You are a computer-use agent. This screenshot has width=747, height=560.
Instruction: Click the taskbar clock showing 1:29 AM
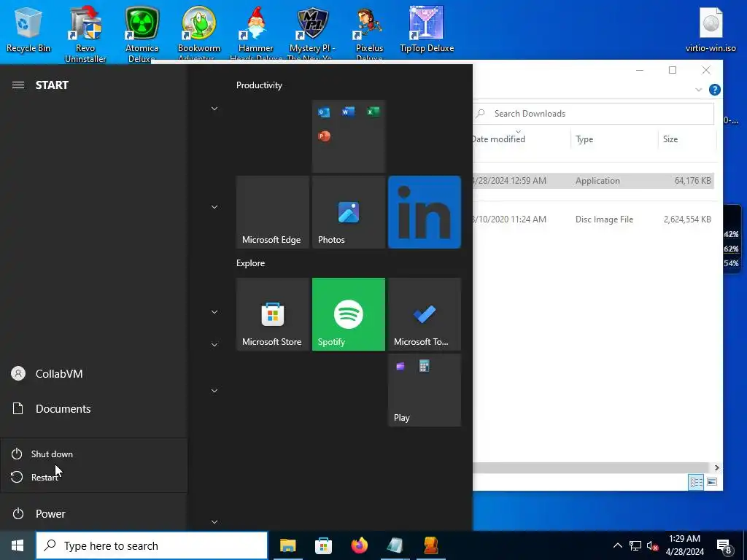pyautogui.click(x=684, y=545)
